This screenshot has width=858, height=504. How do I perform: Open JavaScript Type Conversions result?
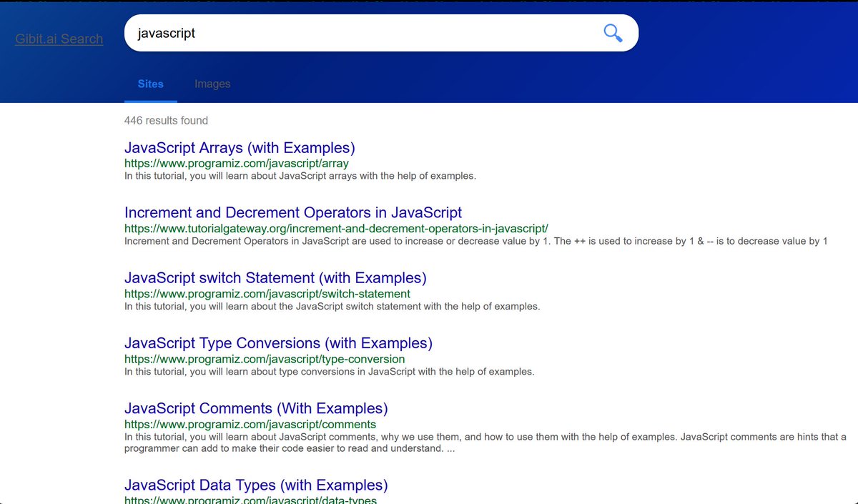pyautogui.click(x=279, y=342)
